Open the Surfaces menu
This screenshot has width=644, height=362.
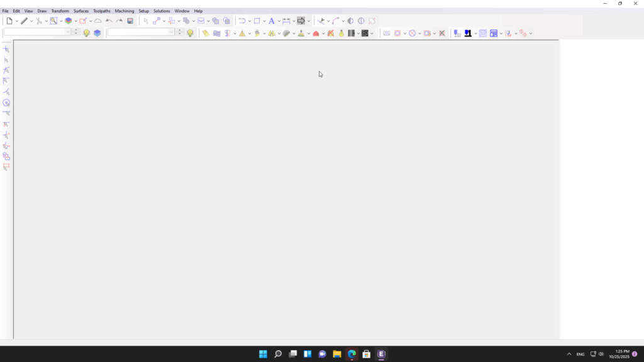point(80,11)
